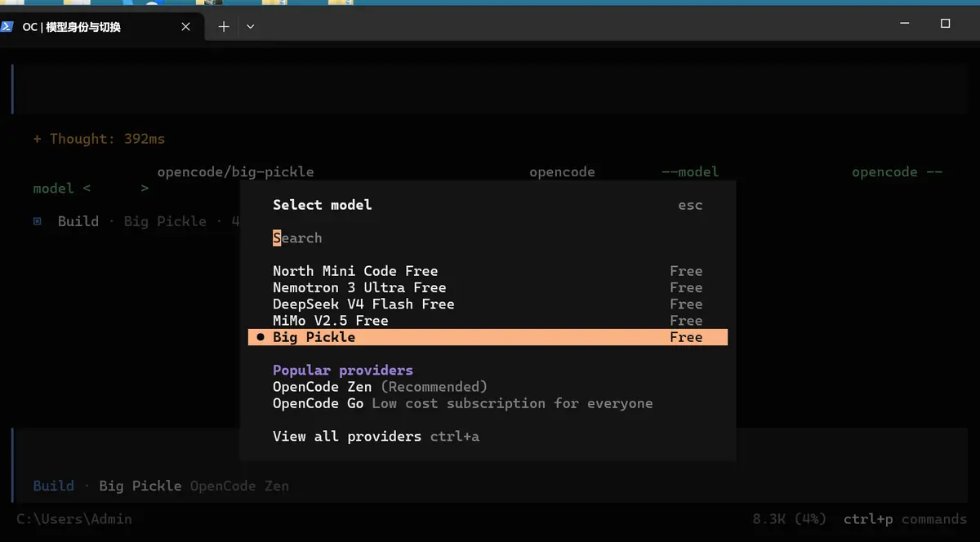Open ctrl+p commands

pos(905,519)
